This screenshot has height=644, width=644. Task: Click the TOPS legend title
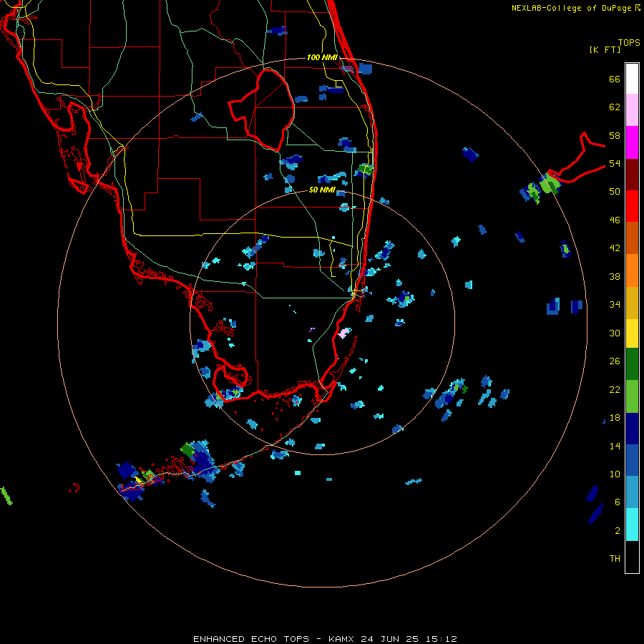click(x=629, y=42)
